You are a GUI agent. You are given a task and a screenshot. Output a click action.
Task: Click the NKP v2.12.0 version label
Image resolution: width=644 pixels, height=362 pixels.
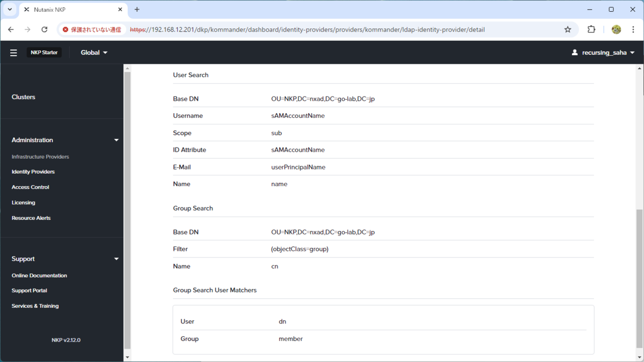66,340
